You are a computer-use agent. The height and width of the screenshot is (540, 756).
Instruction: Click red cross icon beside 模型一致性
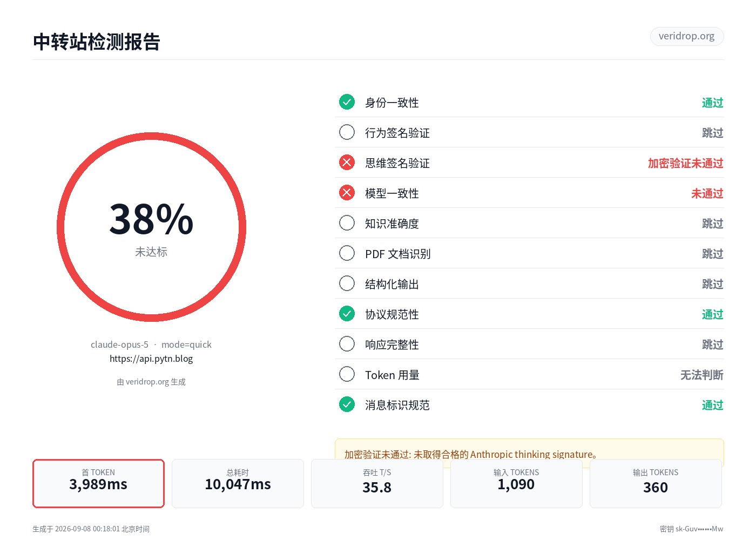[x=347, y=193]
